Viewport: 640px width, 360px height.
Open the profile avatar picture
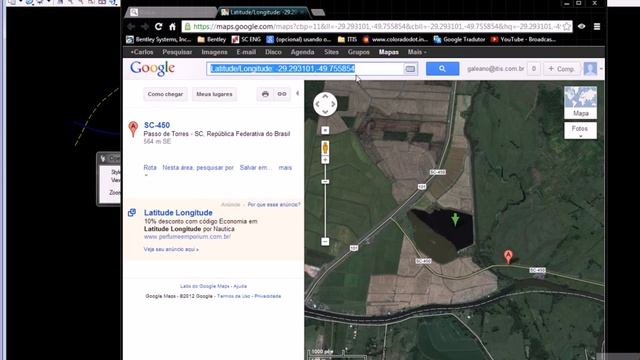[590, 69]
